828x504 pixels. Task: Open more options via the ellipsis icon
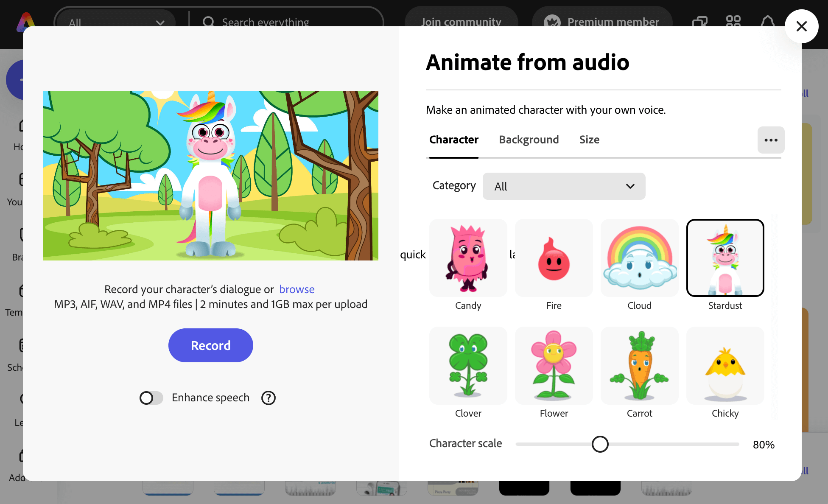771,140
